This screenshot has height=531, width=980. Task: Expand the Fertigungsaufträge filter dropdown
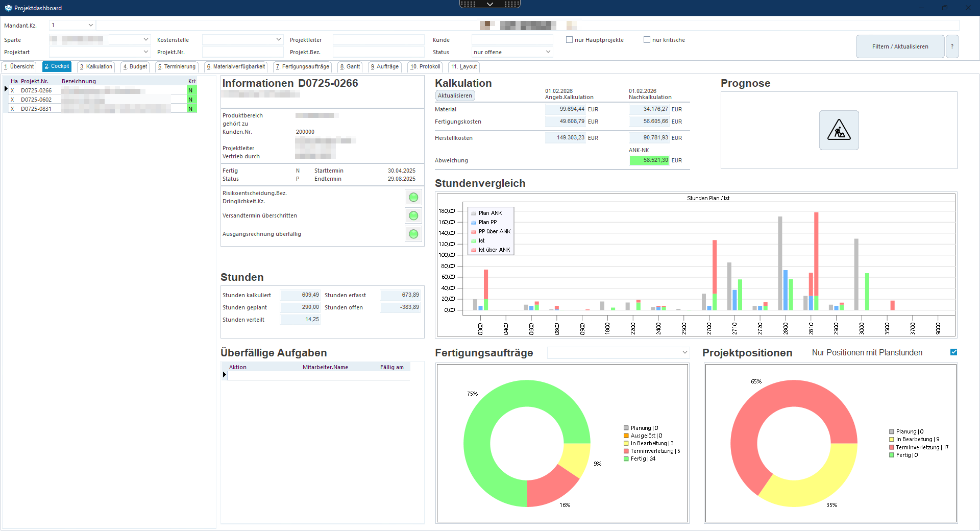click(x=684, y=353)
